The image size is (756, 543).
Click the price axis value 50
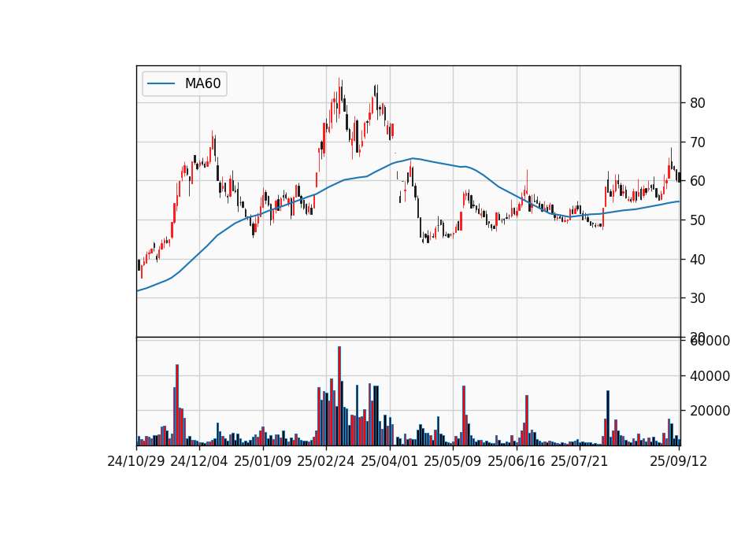coord(698,220)
